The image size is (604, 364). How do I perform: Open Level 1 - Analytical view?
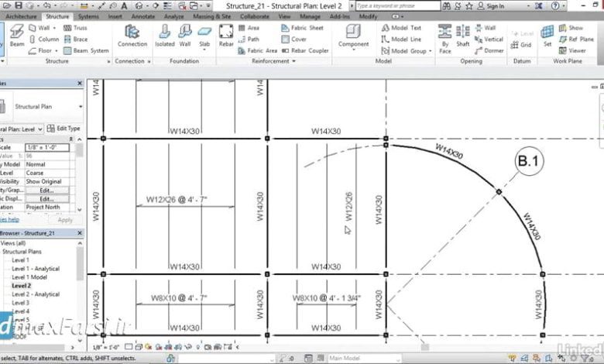[x=36, y=269]
